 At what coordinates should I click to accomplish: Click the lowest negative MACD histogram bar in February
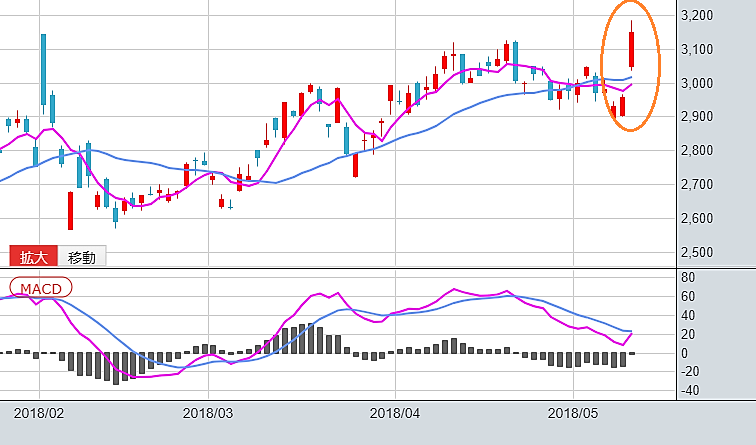(116, 369)
